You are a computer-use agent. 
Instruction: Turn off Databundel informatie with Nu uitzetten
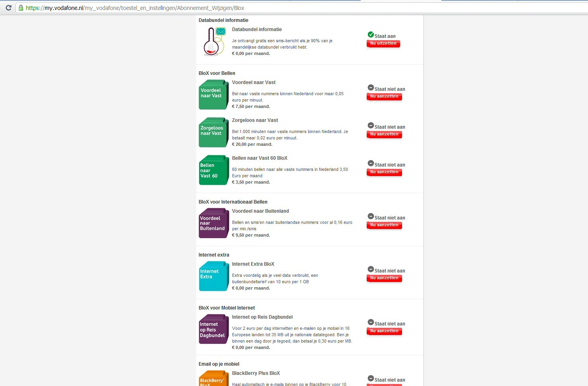tap(383, 43)
